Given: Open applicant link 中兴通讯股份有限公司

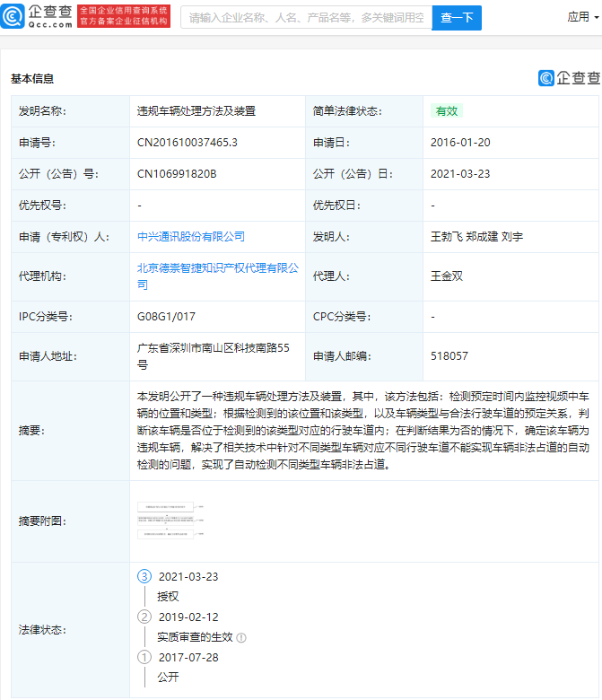Looking at the screenshot, I should [191, 237].
